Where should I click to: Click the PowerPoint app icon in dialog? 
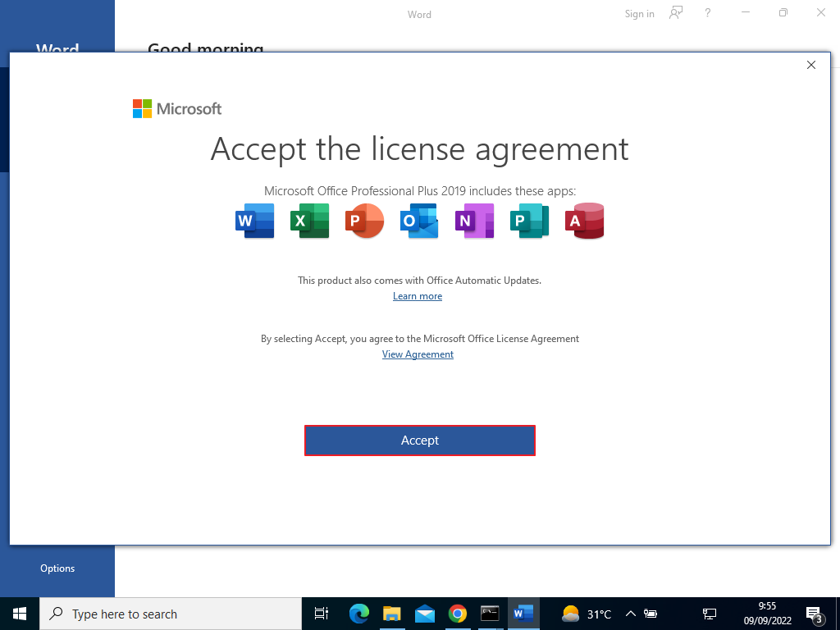365,221
